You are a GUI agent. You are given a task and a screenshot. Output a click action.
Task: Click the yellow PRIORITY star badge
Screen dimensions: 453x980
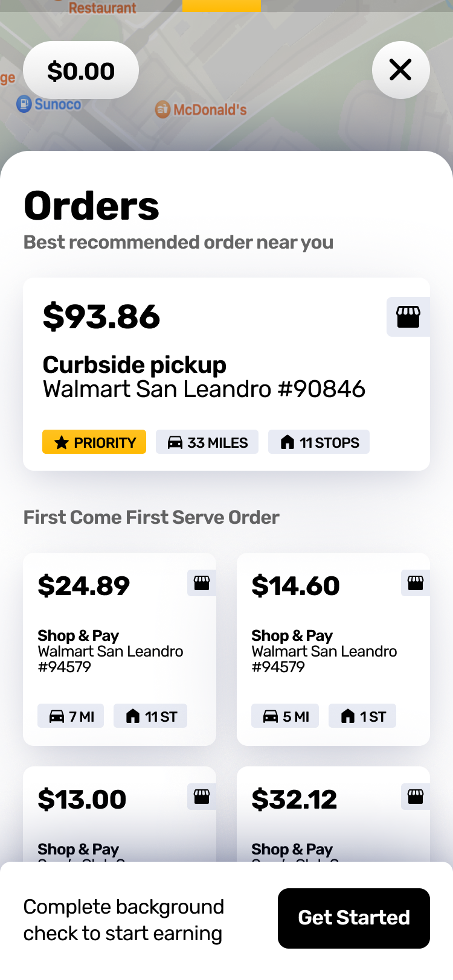tap(94, 442)
